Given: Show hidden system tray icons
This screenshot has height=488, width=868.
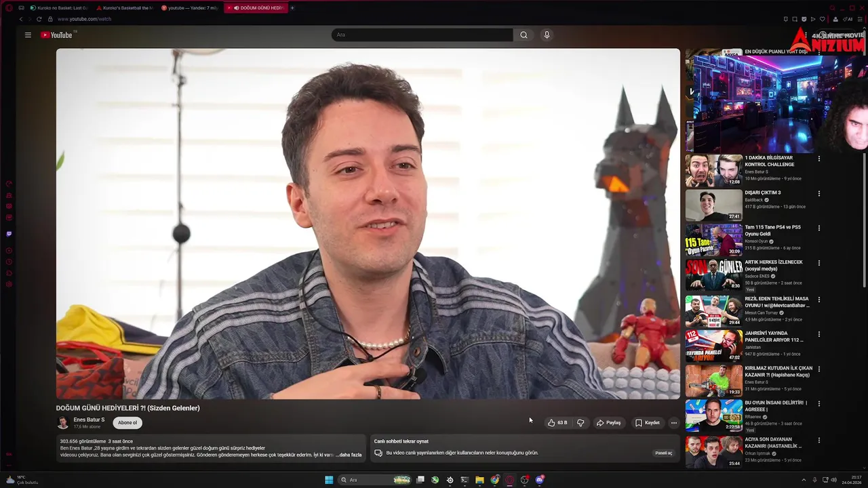Looking at the screenshot, I should 804,480.
